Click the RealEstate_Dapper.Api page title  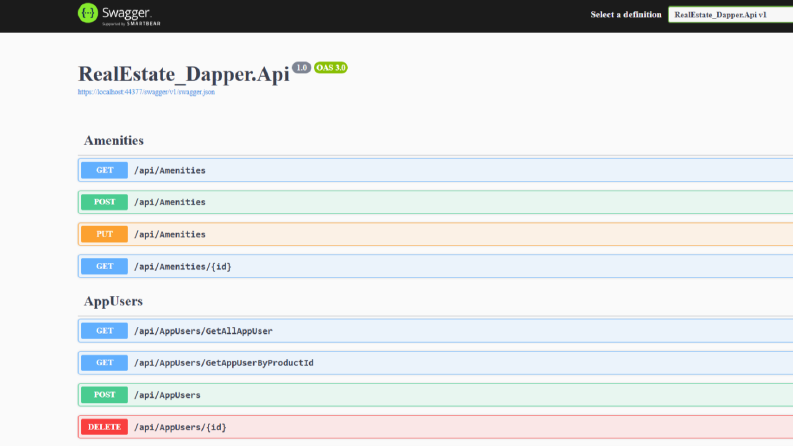click(184, 74)
